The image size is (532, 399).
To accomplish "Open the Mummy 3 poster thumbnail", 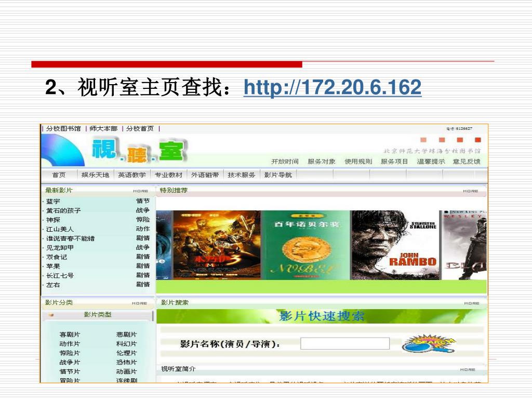I will (x=217, y=245).
